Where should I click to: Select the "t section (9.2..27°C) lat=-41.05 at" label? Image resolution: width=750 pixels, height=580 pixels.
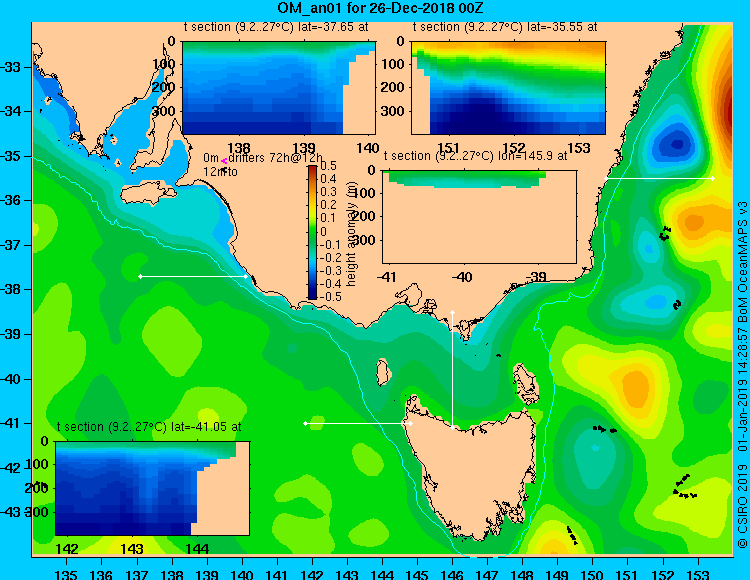coord(149,427)
